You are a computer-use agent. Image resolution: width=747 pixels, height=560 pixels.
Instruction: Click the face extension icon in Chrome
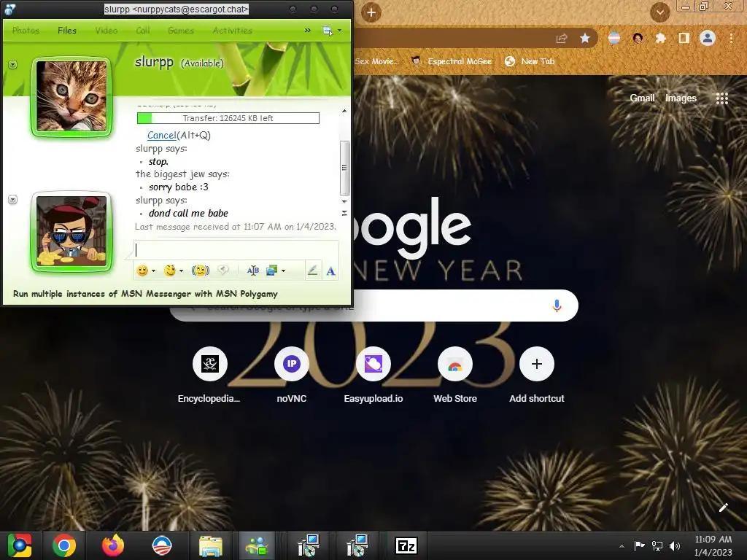pos(638,38)
